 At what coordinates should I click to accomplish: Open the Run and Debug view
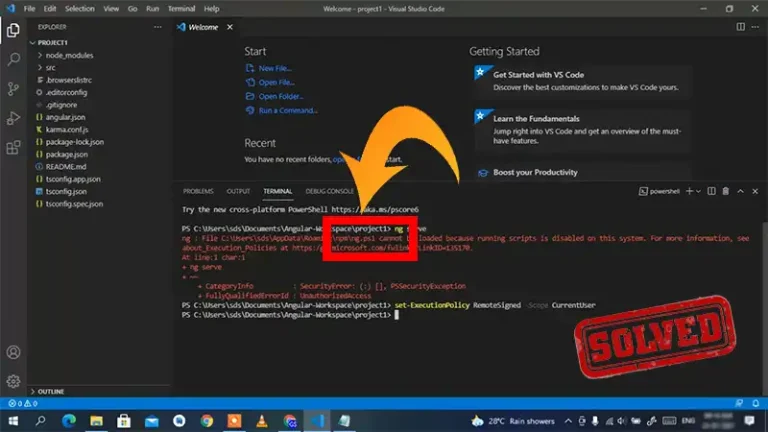tap(13, 118)
